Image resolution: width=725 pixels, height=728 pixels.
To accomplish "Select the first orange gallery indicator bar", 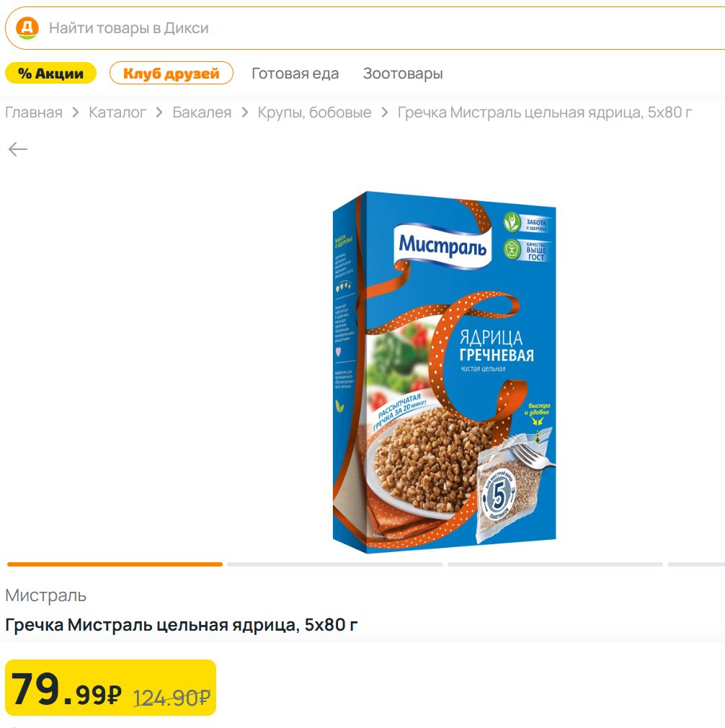I will 115,564.
